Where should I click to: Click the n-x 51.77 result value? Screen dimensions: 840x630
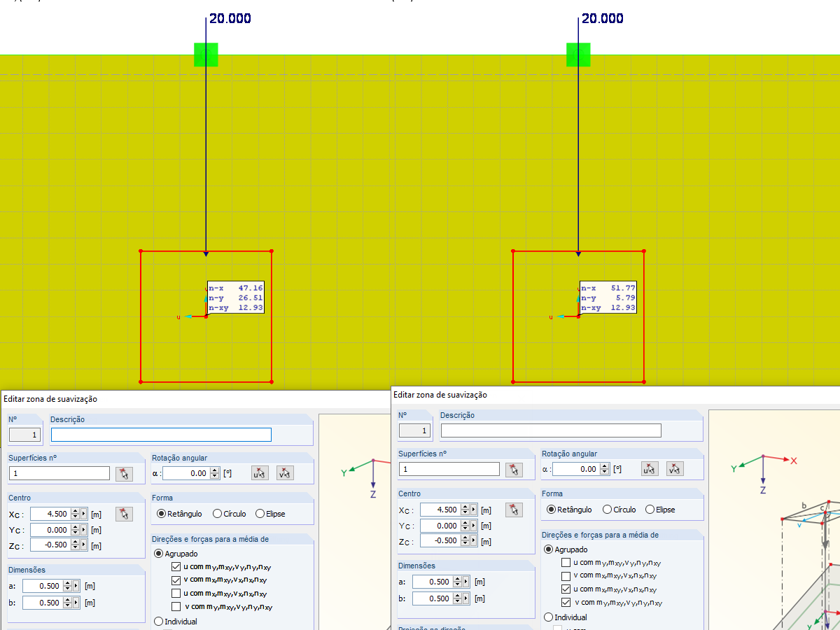coord(623,288)
